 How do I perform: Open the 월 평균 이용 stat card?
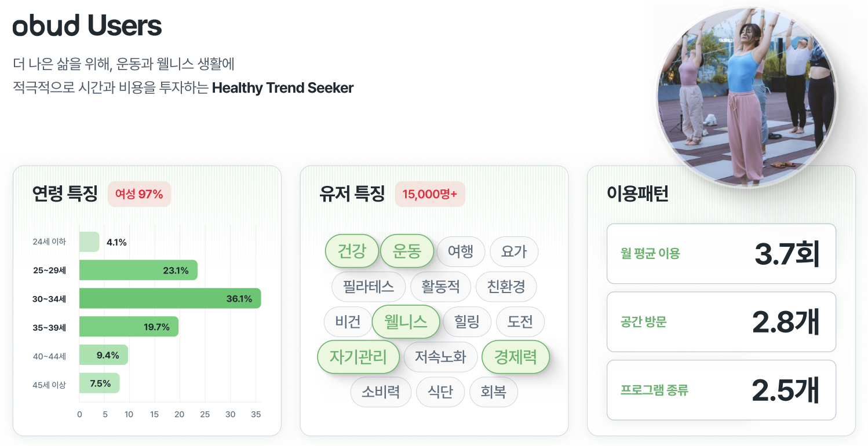point(721,254)
